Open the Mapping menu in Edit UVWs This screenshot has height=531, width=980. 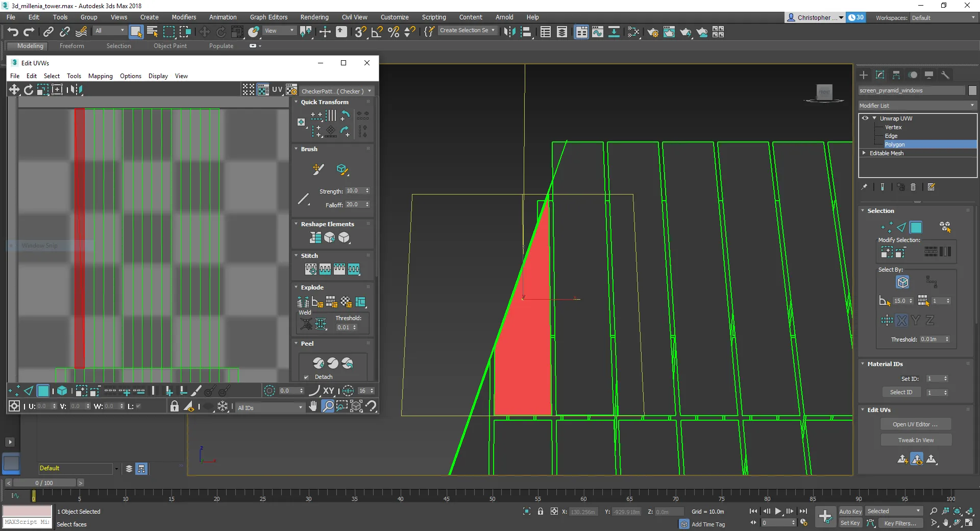tap(100, 76)
